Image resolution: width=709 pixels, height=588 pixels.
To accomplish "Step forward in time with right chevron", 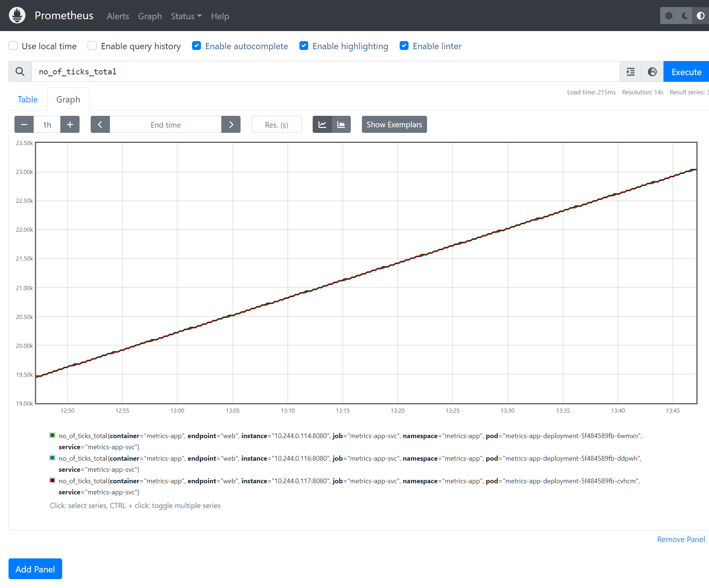I will pyautogui.click(x=231, y=124).
